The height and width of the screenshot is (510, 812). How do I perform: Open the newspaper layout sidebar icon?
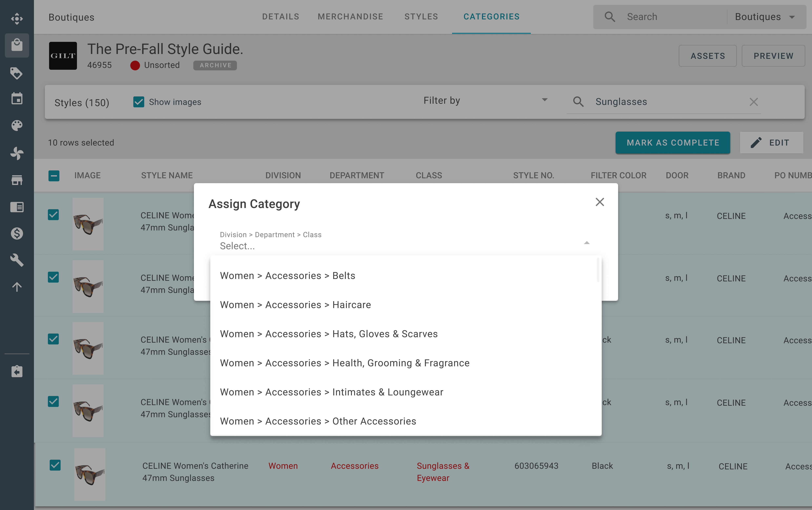(17, 207)
